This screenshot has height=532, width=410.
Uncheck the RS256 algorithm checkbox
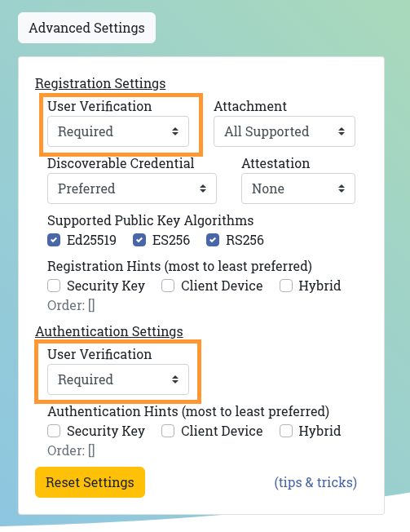pyautogui.click(x=213, y=240)
